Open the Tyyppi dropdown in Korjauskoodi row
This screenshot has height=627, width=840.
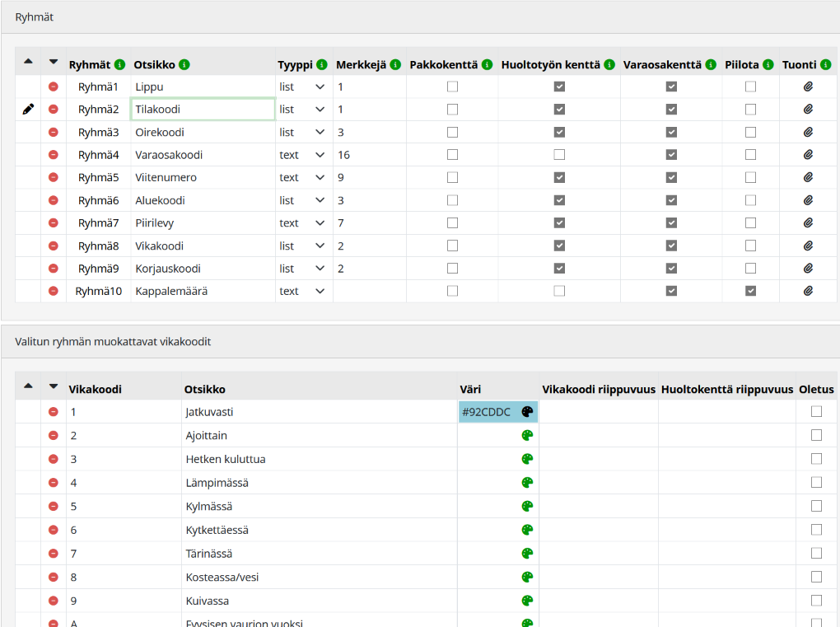coord(302,269)
